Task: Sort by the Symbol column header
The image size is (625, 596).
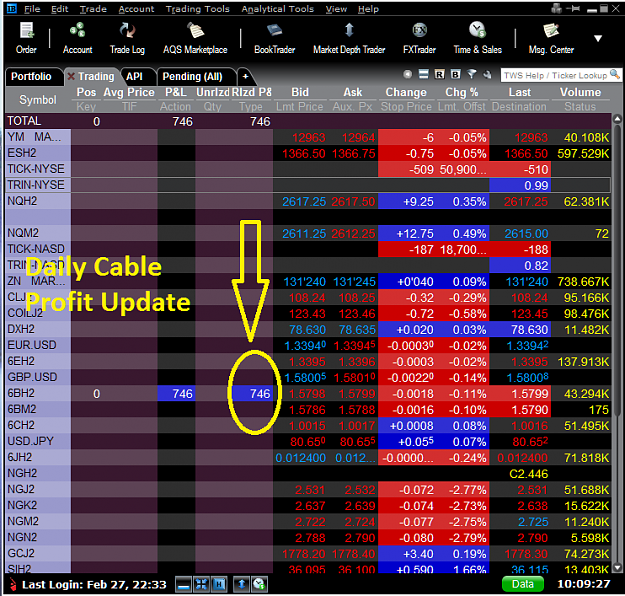Action: click(x=38, y=100)
